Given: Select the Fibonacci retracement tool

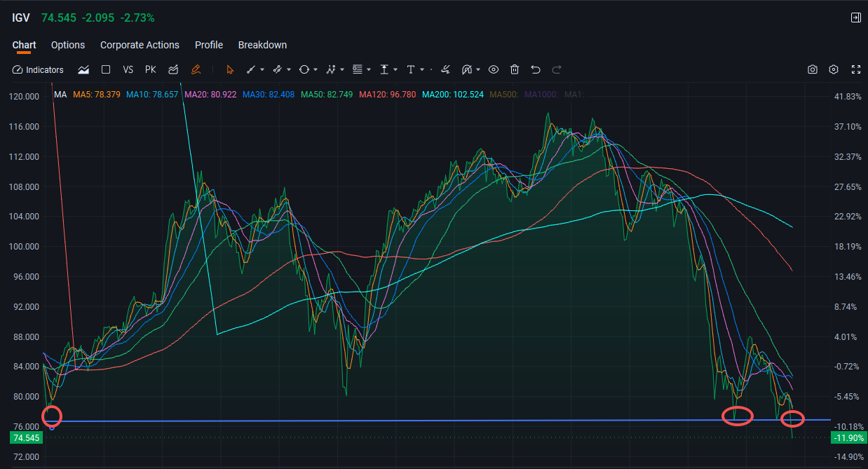Looking at the screenshot, I should 358,69.
